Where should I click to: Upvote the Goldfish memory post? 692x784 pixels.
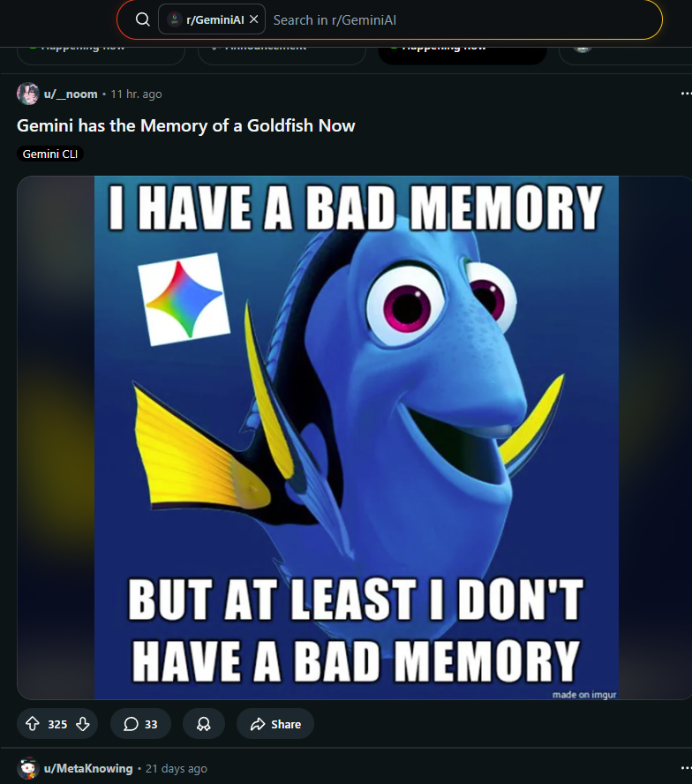33,724
